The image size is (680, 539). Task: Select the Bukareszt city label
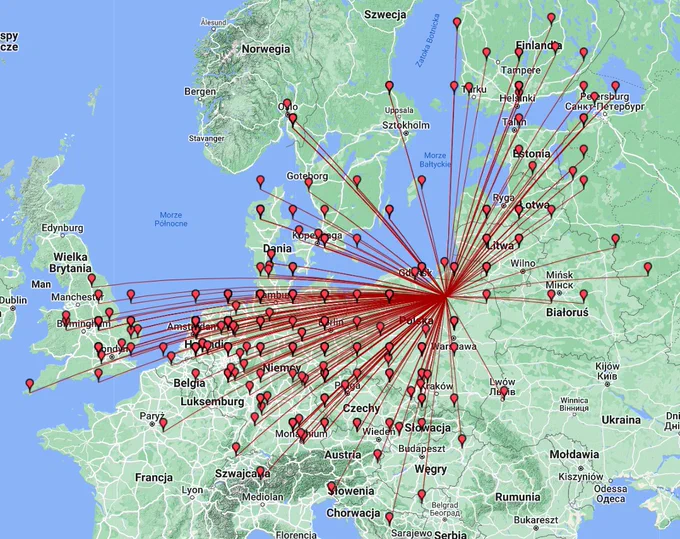(x=536, y=519)
